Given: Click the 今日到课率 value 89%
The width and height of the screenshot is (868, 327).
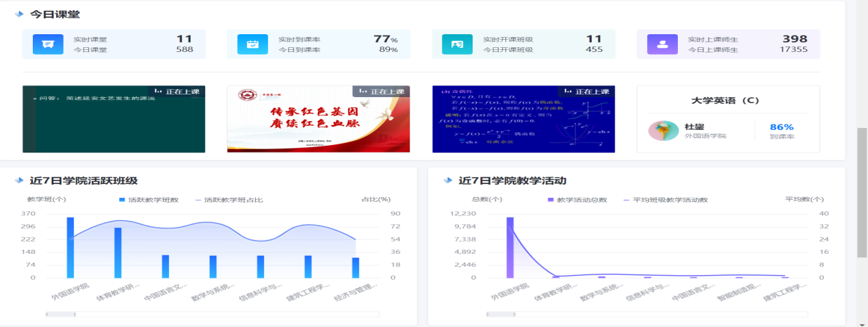Looking at the screenshot, I should pos(389,49).
